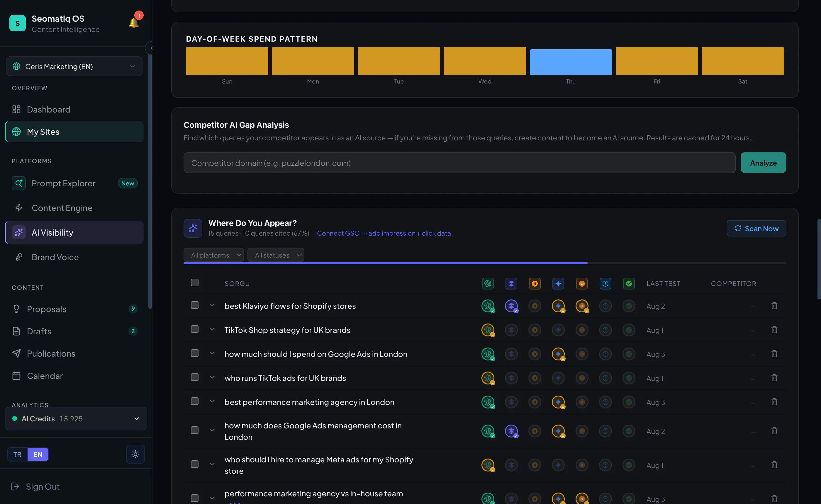Check the best Klaviyo flows row checkbox
The image size is (821, 504).
click(194, 305)
